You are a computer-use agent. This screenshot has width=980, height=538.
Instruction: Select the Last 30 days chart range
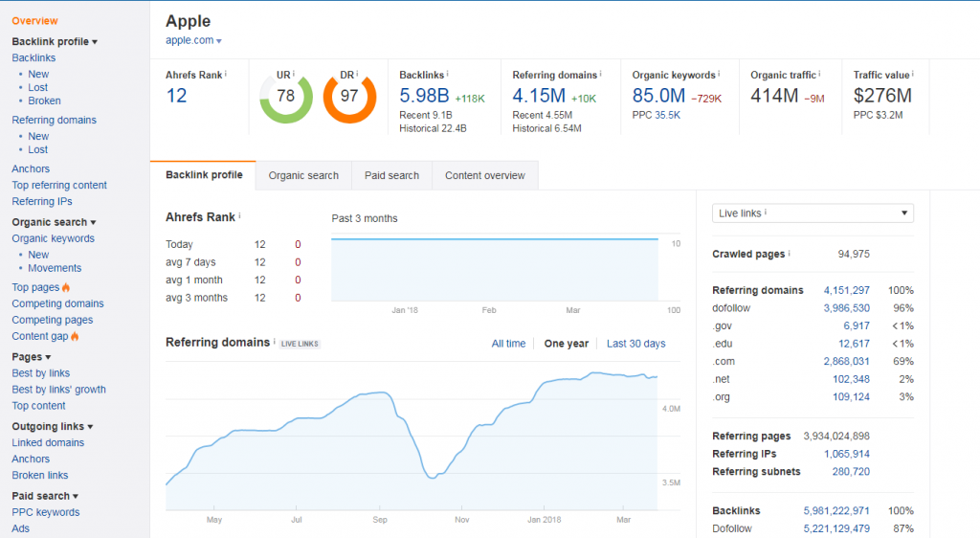click(635, 344)
